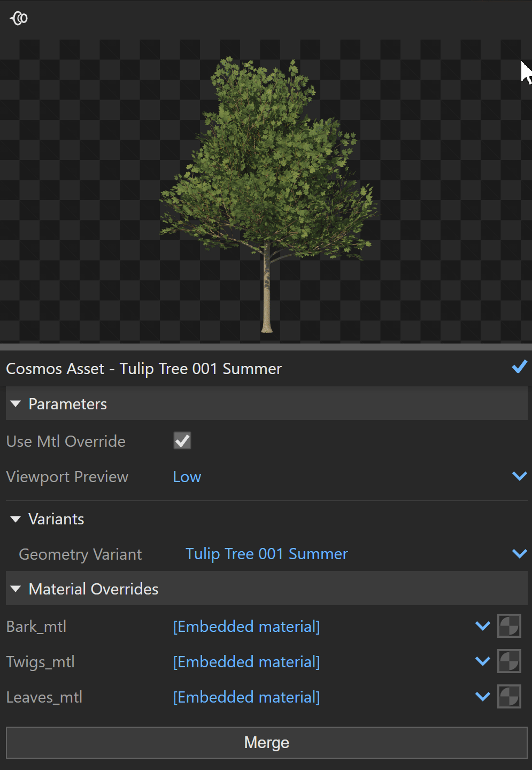Toggle the Use Mtl Override checkbox
Viewport: 532px width, 770px height.
[x=182, y=441]
